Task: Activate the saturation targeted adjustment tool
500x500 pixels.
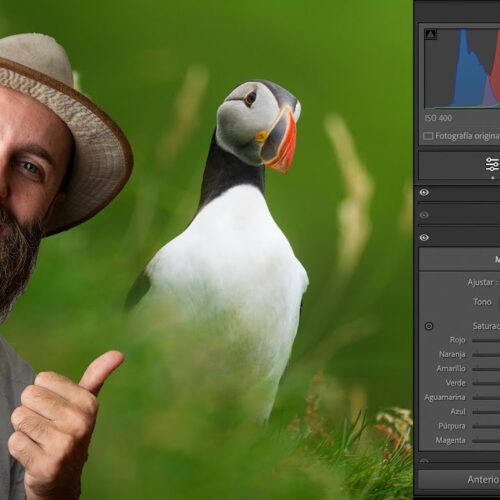Action: 429,326
